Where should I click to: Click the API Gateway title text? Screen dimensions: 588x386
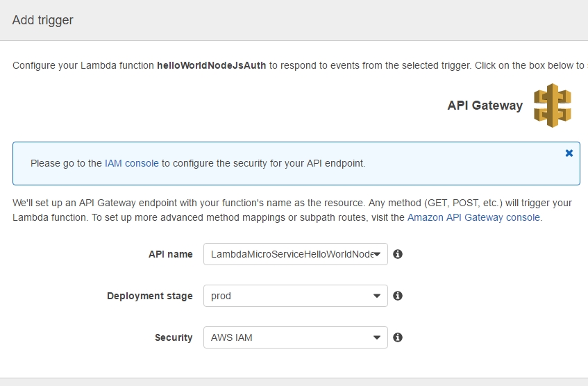click(x=485, y=106)
